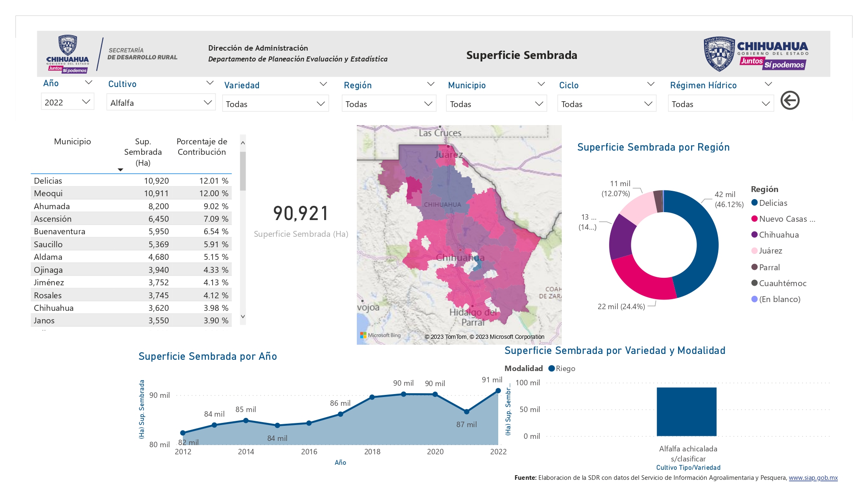
Task: Select the Parral legend color dot
Action: 754,267
